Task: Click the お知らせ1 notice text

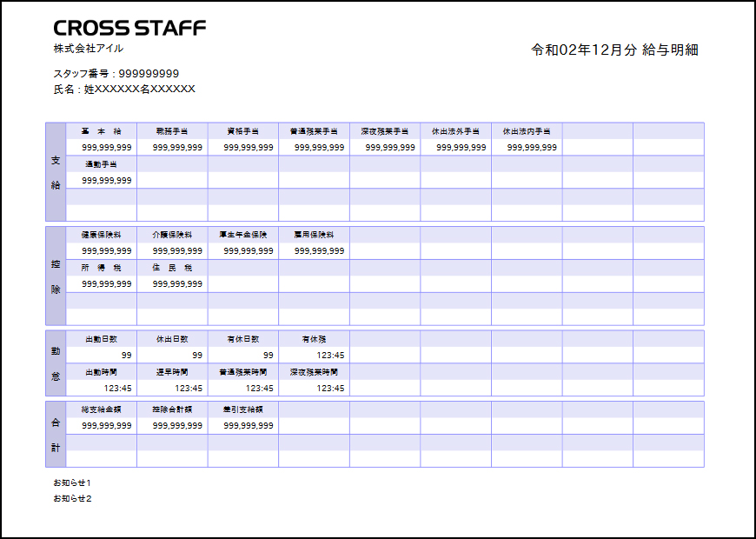Action: (x=72, y=482)
